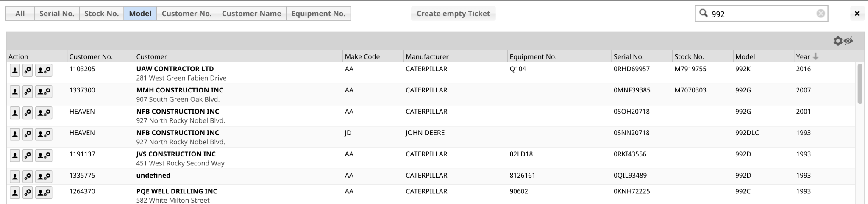Image resolution: width=868 pixels, height=204 pixels.
Task: Select the All filter option
Action: pos(20,14)
